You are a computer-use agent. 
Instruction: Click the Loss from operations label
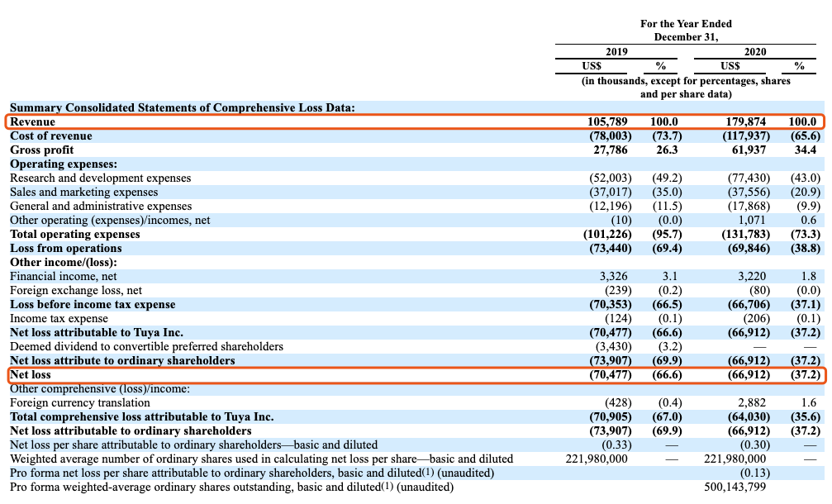(x=66, y=248)
